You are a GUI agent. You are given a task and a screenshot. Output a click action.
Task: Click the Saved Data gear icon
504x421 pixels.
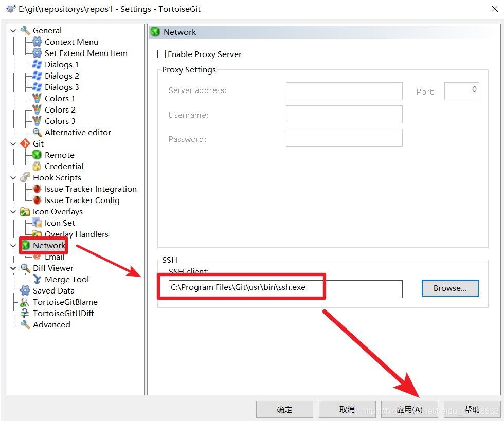click(25, 290)
